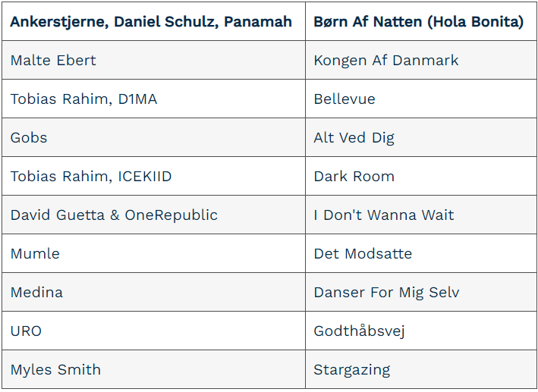Screen dimensions: 538x392
Task: Click the Det Modsatte song title
Action: (x=363, y=254)
